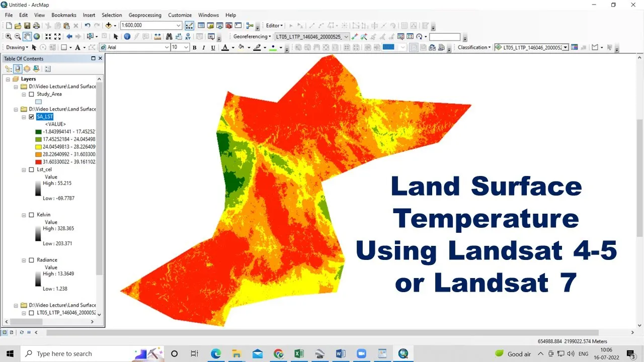
Task: Open the Bookmarks menu
Action: 63,15
